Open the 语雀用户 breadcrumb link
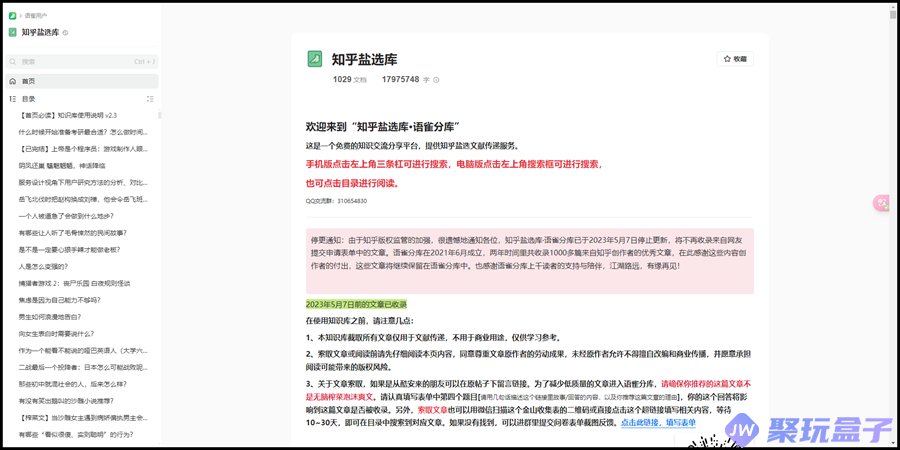900x450 pixels. 36,15
